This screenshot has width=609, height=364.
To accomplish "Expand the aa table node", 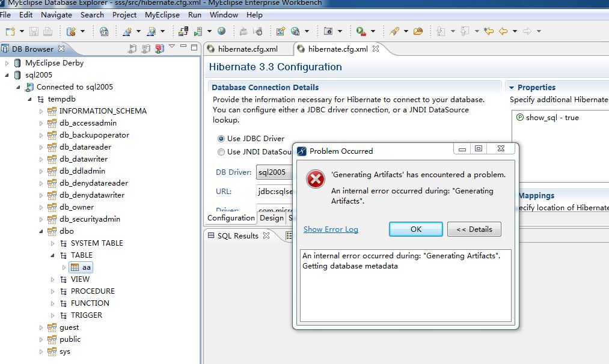I will click(x=64, y=267).
